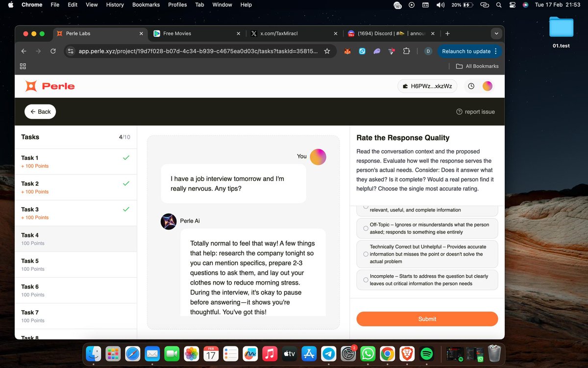Open WhatsApp from the Dock
Screen dimensions: 588x368
(367, 354)
